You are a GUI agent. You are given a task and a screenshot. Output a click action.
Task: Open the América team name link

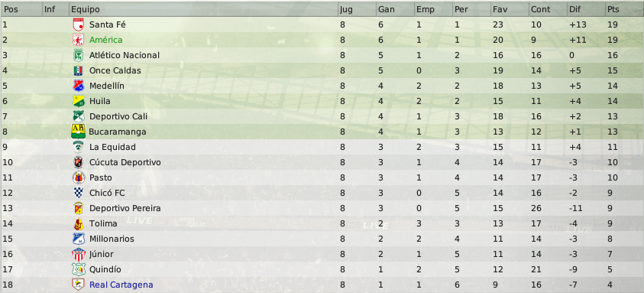pos(106,40)
